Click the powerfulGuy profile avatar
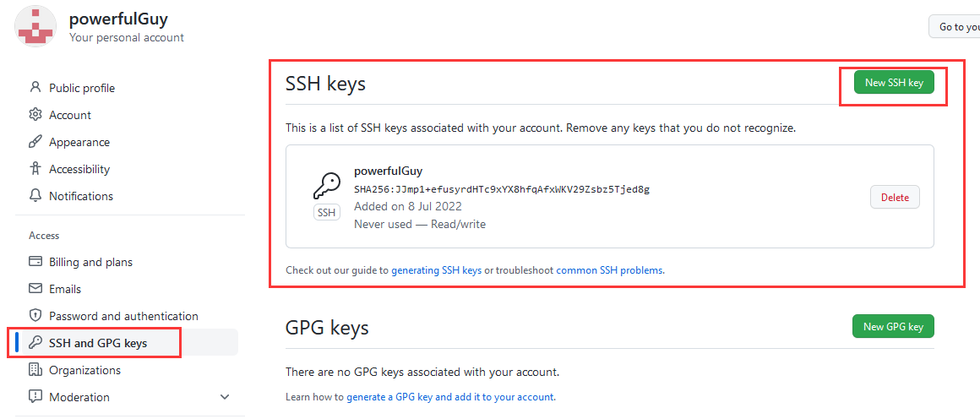 click(x=35, y=26)
